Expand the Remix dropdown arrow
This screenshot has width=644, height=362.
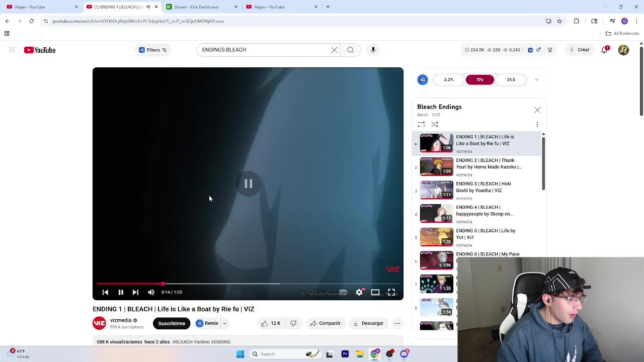[225, 323]
